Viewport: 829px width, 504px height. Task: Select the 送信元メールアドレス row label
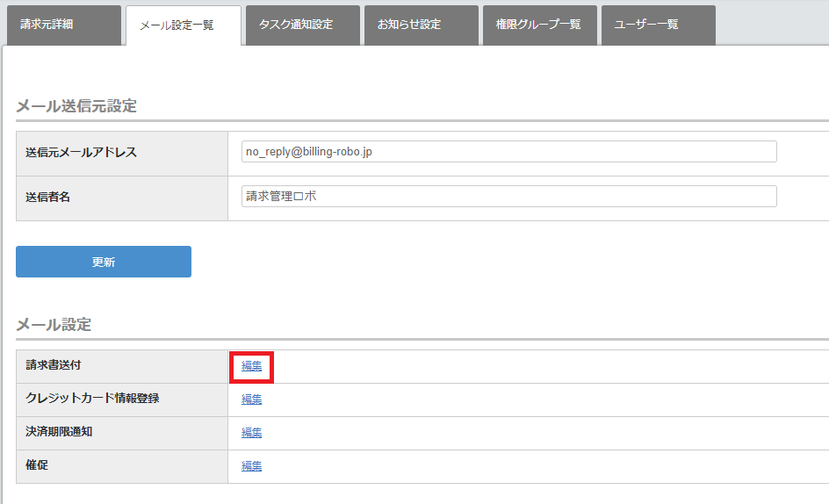(82, 153)
